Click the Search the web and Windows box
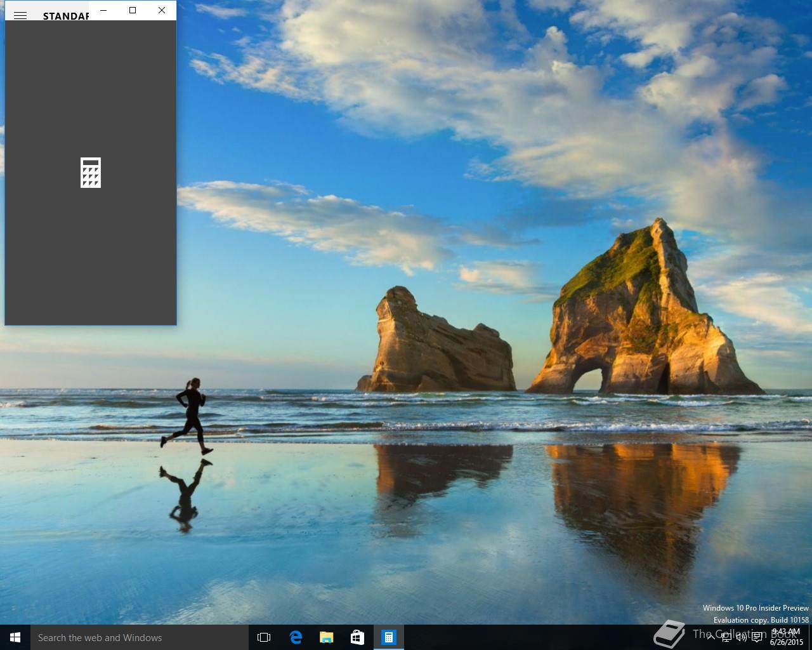Viewport: 812px width, 650px height. tap(139, 637)
